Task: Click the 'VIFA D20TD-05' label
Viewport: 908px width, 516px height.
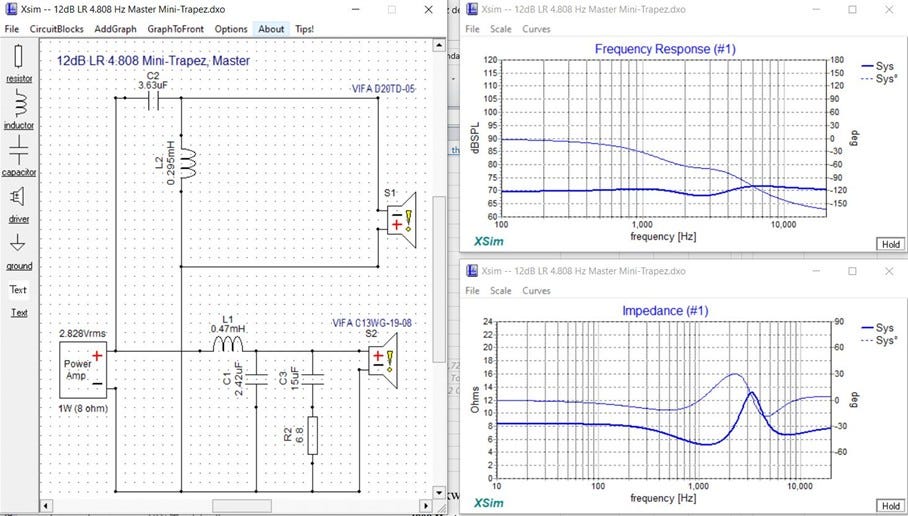Action: pyautogui.click(x=383, y=89)
